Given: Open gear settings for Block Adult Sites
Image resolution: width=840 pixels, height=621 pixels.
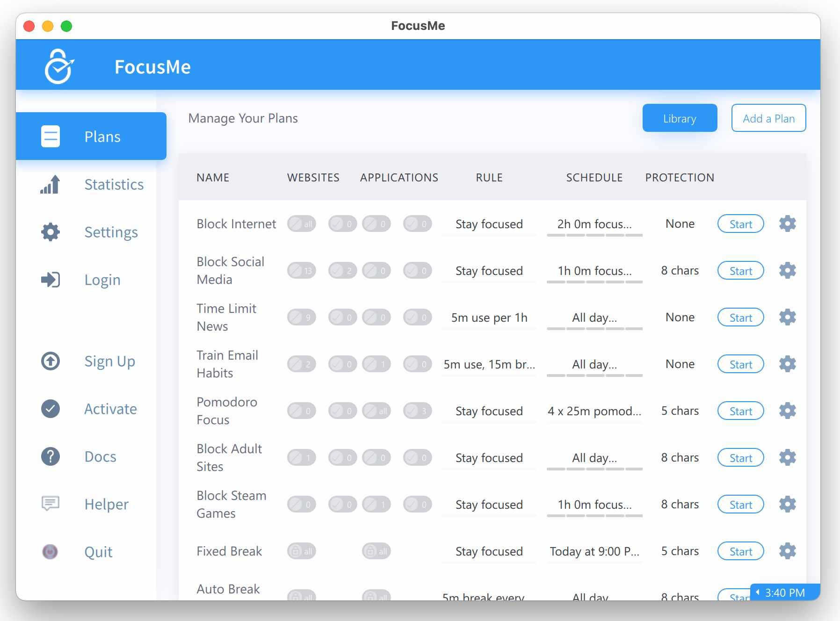Looking at the screenshot, I should point(788,457).
